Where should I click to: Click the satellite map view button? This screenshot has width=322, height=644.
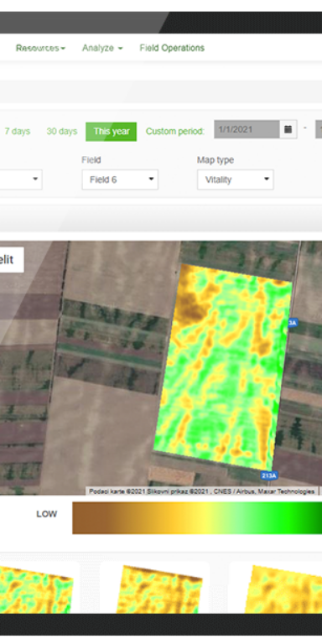coord(12,260)
